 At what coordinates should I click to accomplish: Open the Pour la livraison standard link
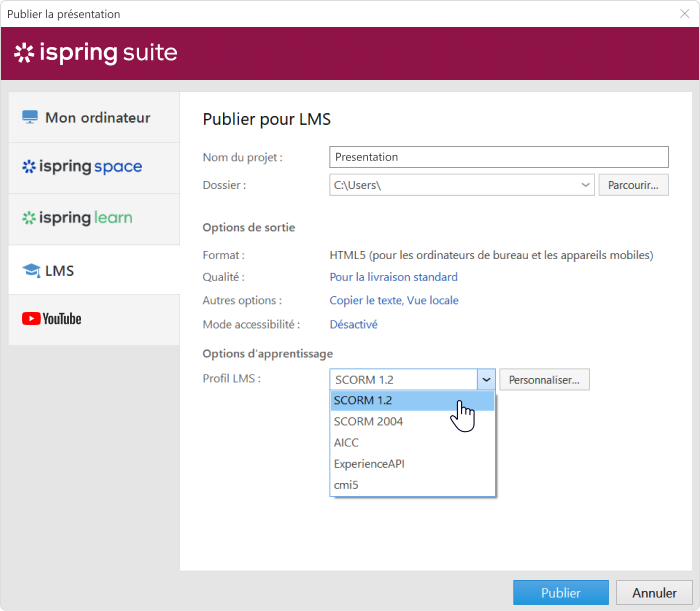(x=393, y=277)
